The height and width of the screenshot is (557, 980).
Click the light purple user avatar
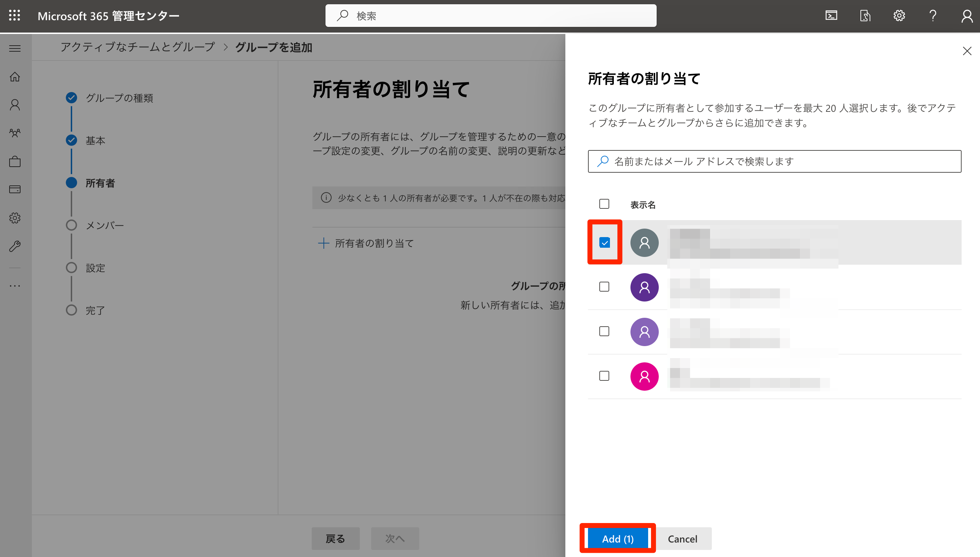pos(644,332)
